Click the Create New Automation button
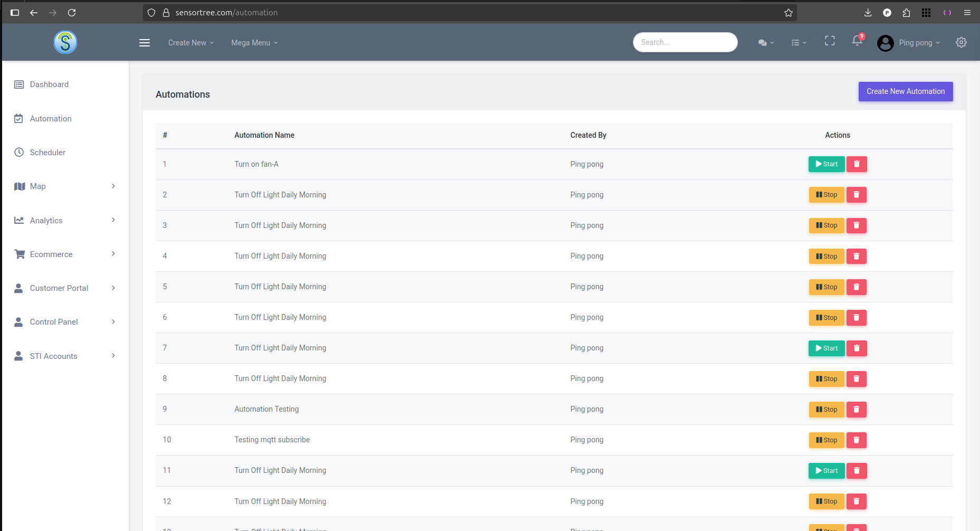The image size is (980, 531). pyautogui.click(x=906, y=91)
